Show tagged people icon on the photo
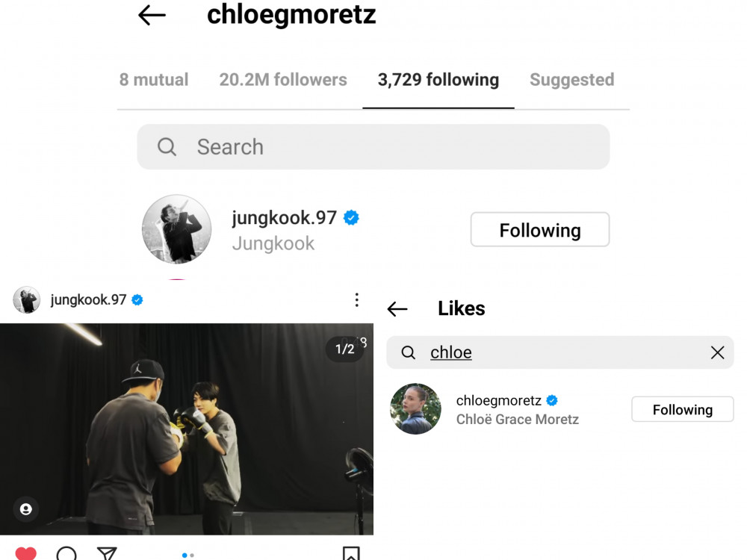 [x=25, y=509]
